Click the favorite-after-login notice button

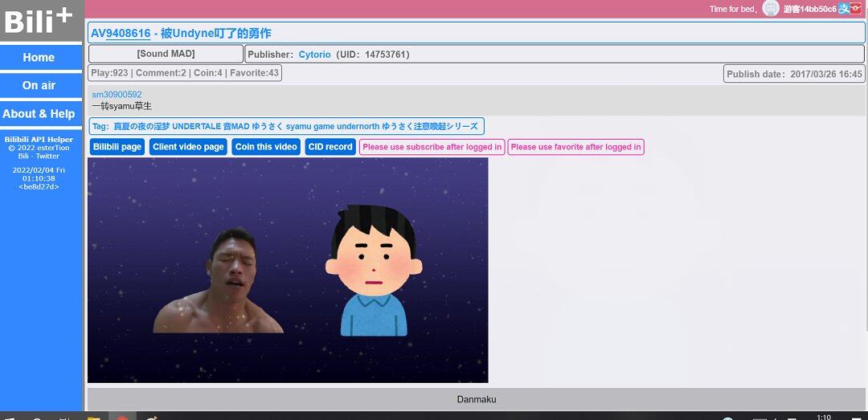click(575, 147)
